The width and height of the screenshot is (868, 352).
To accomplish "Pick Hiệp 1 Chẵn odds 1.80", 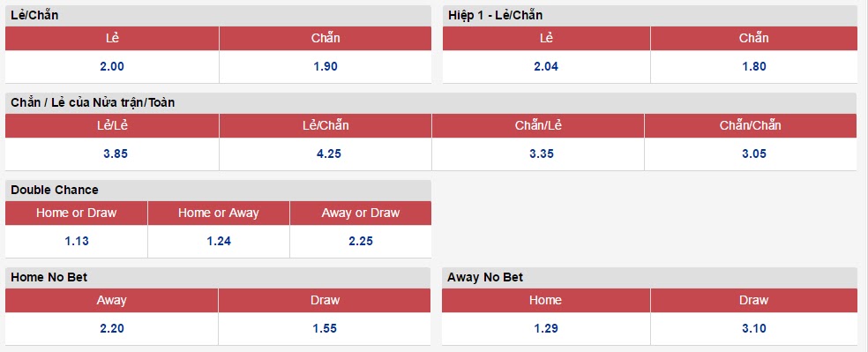I will [754, 66].
